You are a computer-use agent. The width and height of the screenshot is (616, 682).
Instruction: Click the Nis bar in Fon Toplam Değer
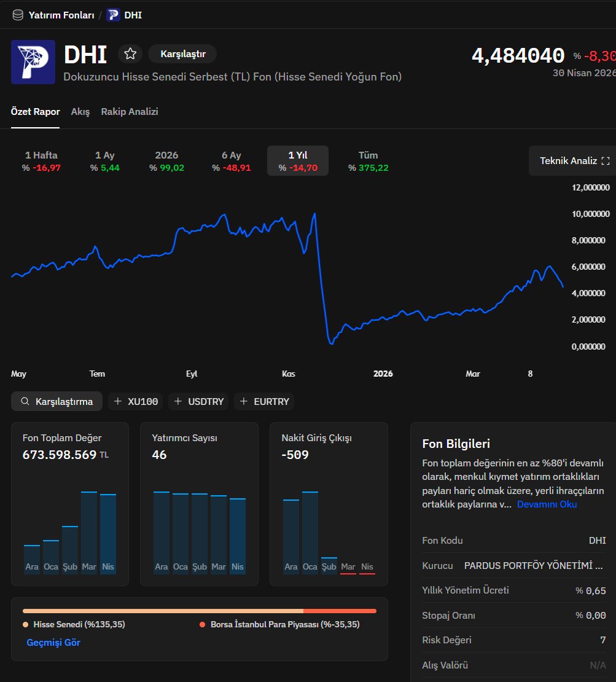pyautogui.click(x=108, y=534)
